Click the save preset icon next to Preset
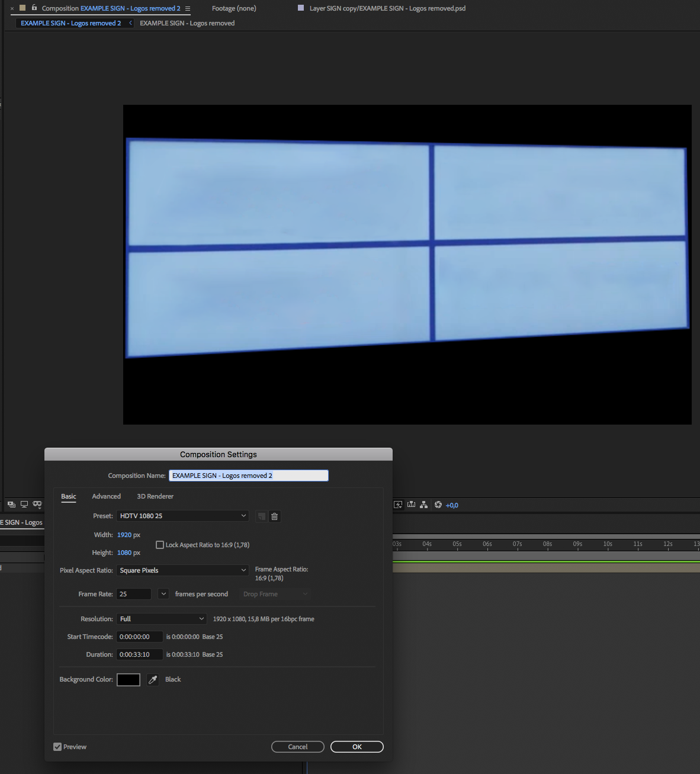 point(262,516)
